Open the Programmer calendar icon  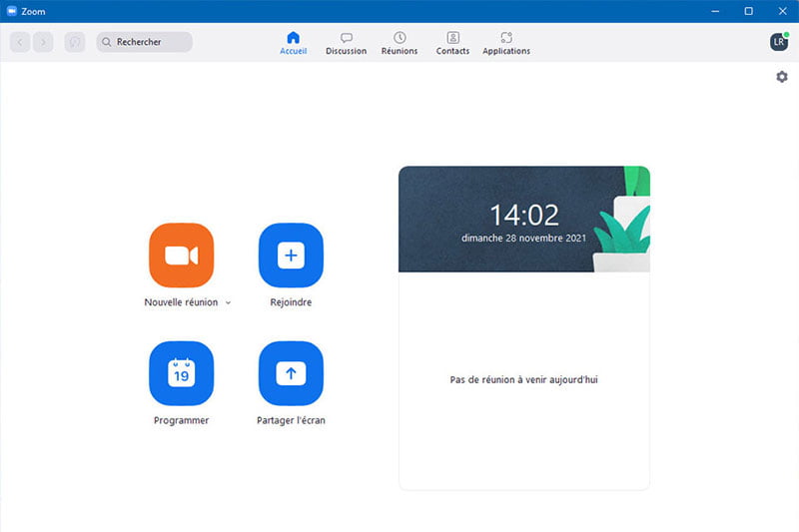pos(182,373)
